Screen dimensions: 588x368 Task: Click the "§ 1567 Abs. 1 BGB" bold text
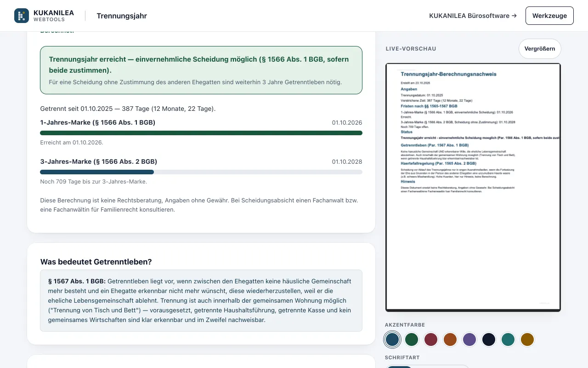[77, 281]
